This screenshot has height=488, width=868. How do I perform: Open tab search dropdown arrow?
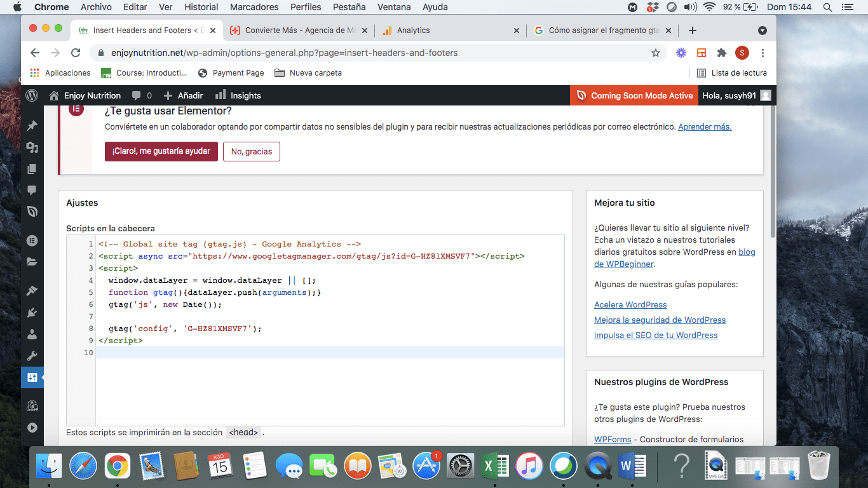[x=763, y=30]
